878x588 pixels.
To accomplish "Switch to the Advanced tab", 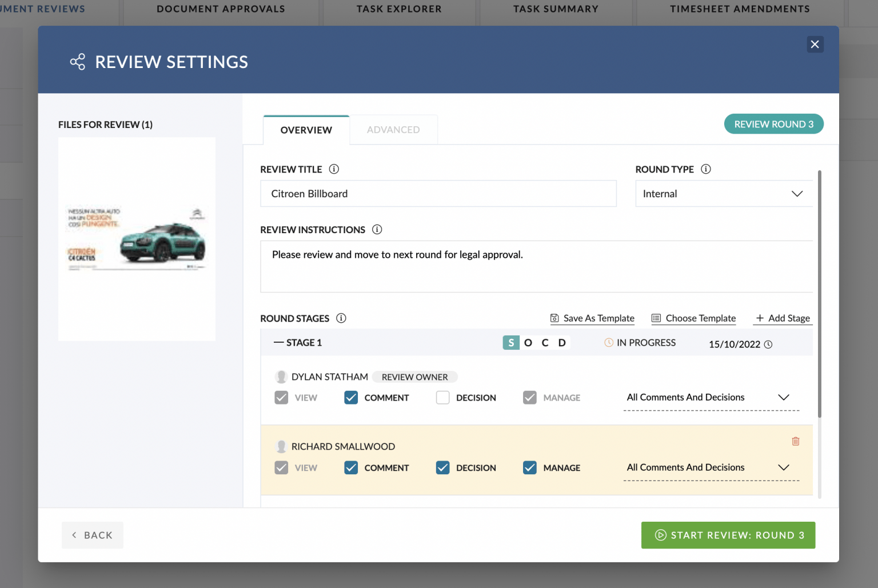I will coord(393,130).
